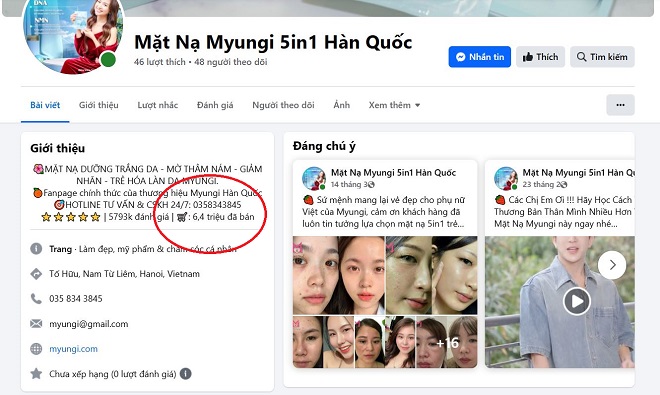Click the 6,4 triệu đã bán text
This screenshot has width=660, height=395.
(x=224, y=217)
